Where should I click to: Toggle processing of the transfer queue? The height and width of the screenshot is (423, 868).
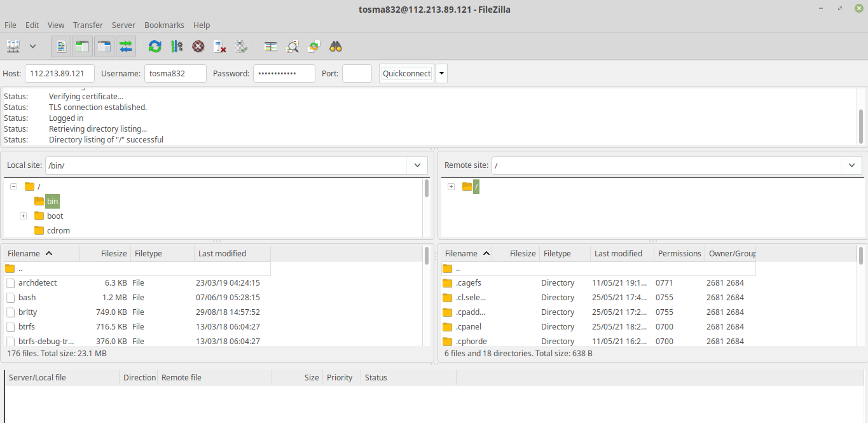(x=177, y=46)
